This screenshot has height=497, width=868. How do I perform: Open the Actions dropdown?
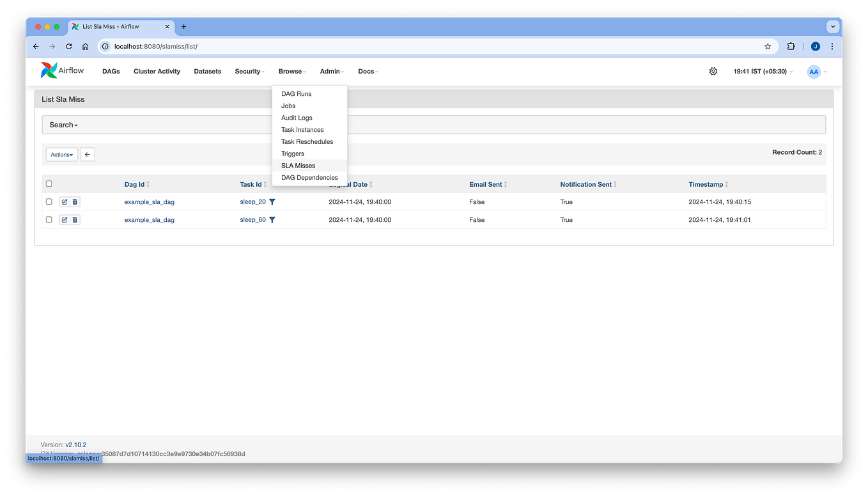click(61, 154)
